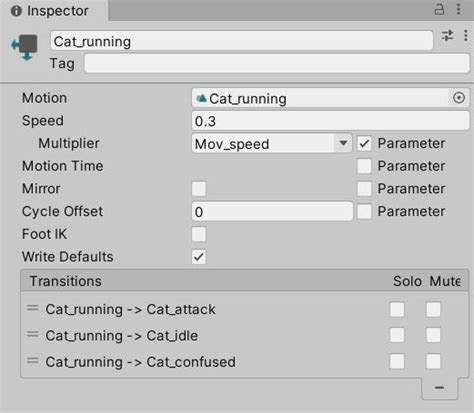Uncheck Write Defaults
The width and height of the screenshot is (474, 413).
(x=199, y=257)
